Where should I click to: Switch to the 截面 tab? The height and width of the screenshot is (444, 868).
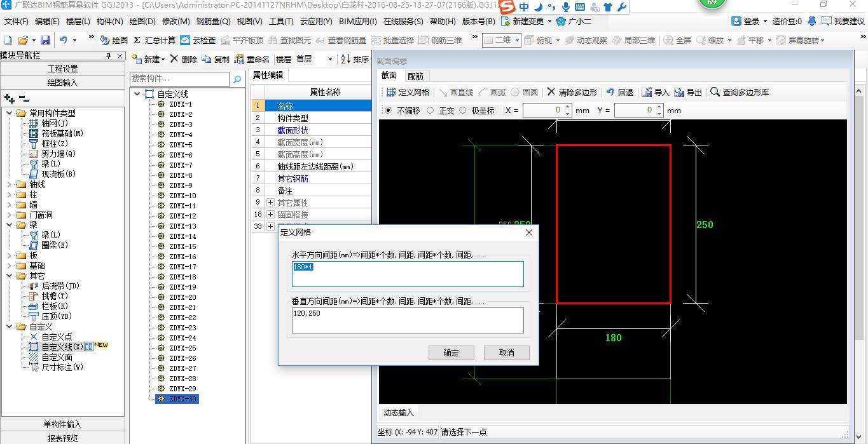(389, 76)
